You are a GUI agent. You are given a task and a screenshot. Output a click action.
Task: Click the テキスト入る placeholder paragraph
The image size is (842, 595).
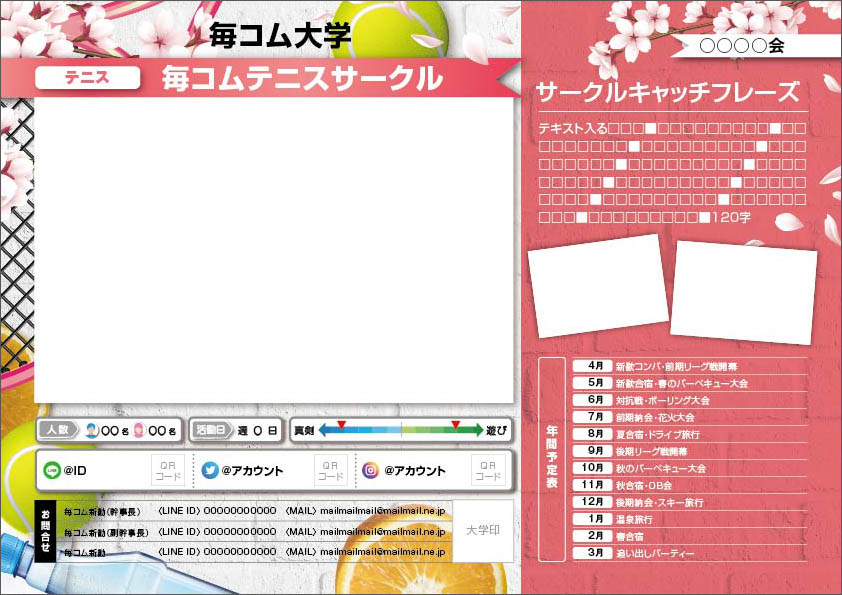pyautogui.click(x=672, y=173)
